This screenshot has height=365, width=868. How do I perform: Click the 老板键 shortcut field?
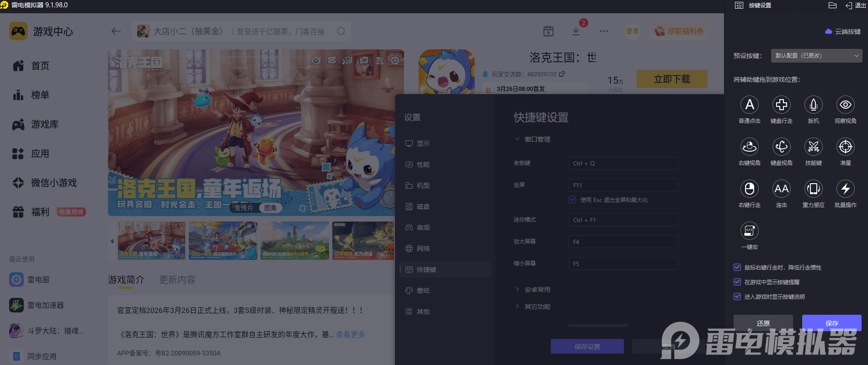click(623, 163)
